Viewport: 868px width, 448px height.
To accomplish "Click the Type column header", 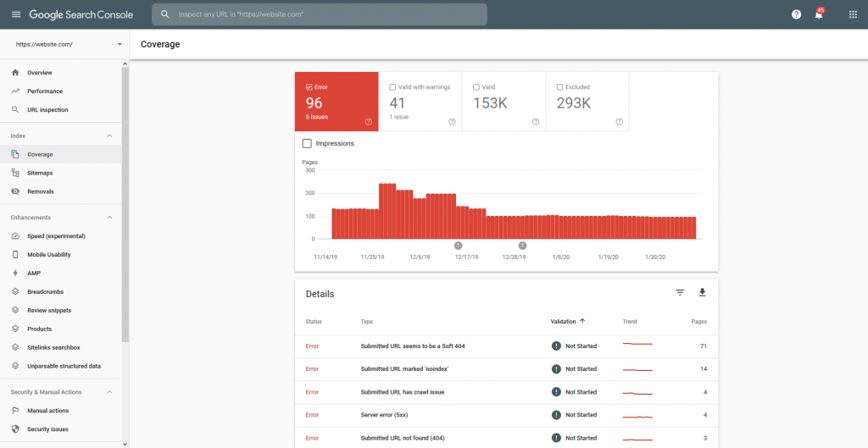I will pos(367,321).
